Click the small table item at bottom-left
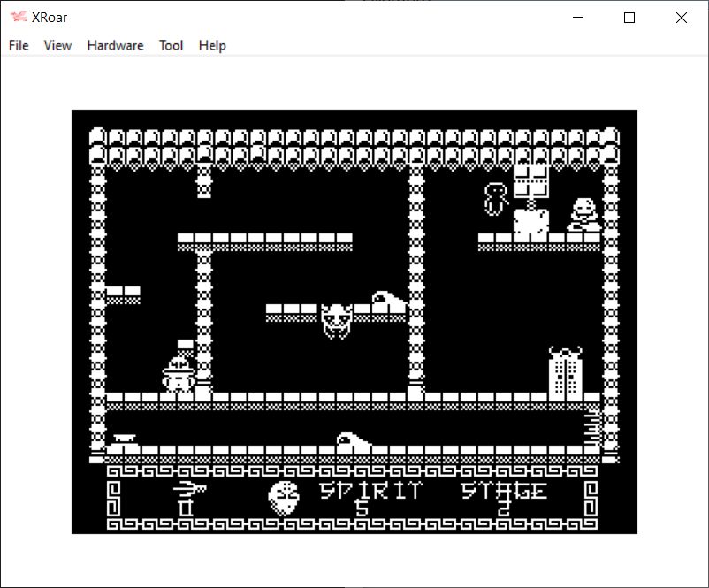Image resolution: width=709 pixels, height=588 pixels. (x=125, y=437)
